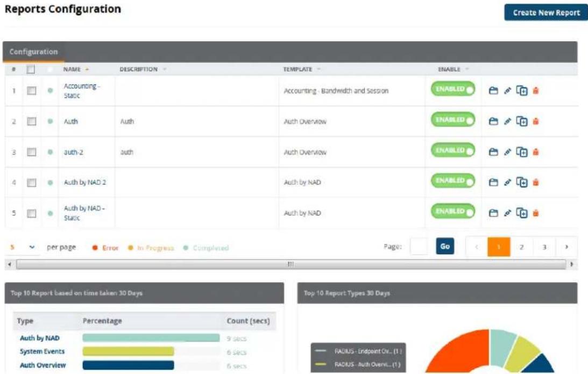Delete Auth by NAD - Static via trash icon
The height and width of the screenshot is (374, 588).
(x=536, y=213)
